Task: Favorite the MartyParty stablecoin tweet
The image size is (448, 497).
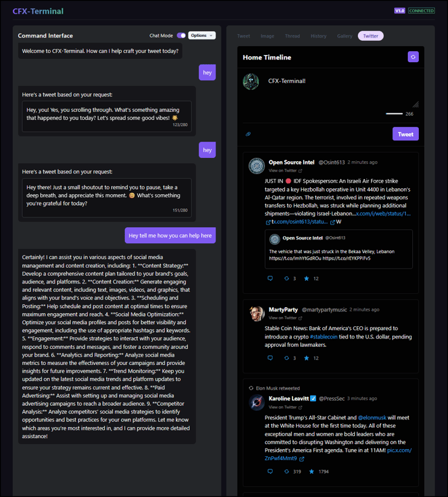Action: [306, 358]
